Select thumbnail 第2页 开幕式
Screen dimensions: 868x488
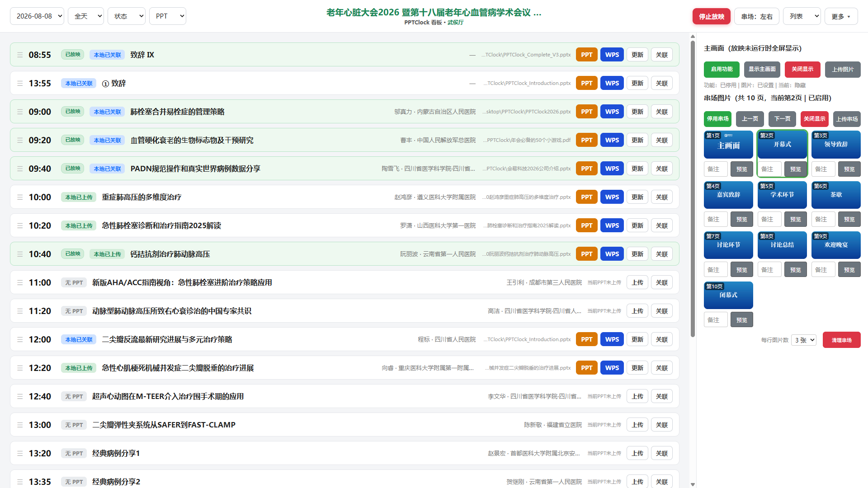point(782,145)
